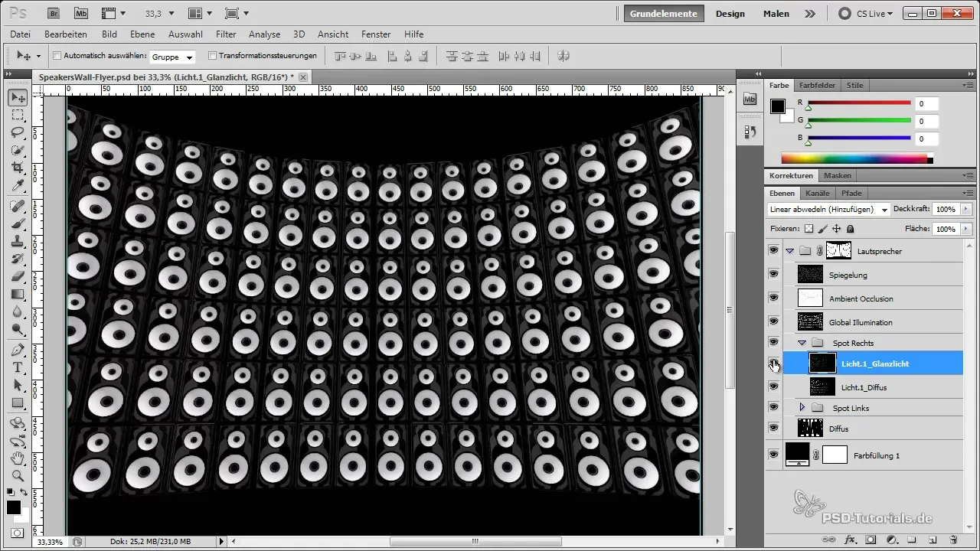
Task: Hide the Farbfüllung 1 layer
Action: (773, 455)
